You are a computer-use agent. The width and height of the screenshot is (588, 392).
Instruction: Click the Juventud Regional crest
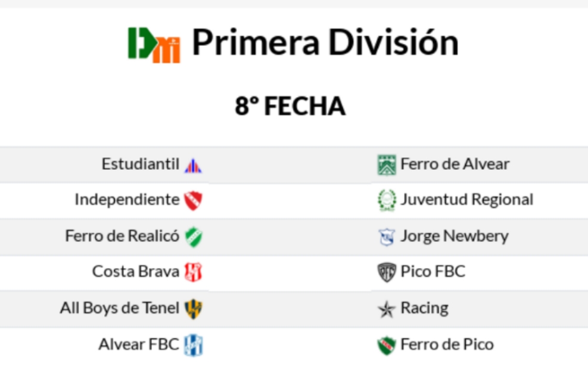(387, 200)
